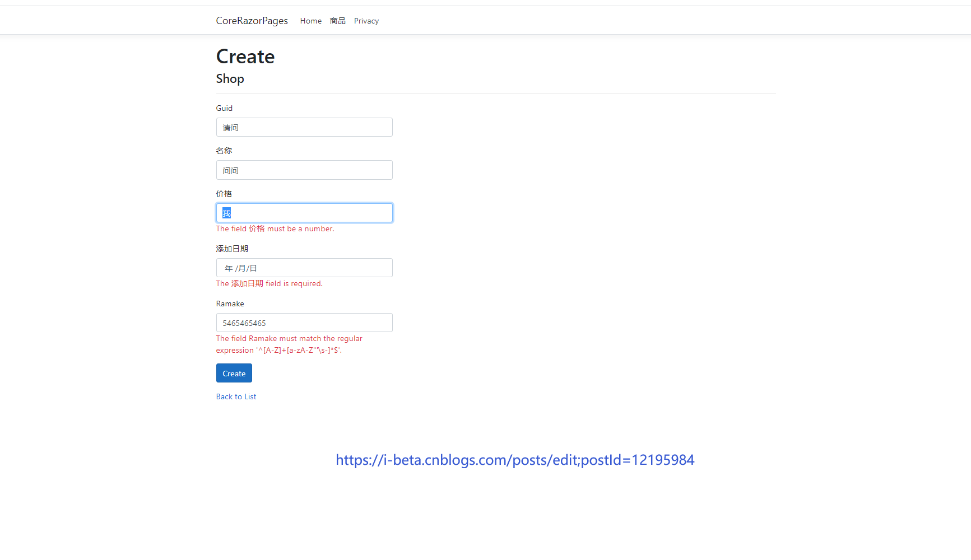Click the 名称 field label

(x=224, y=151)
